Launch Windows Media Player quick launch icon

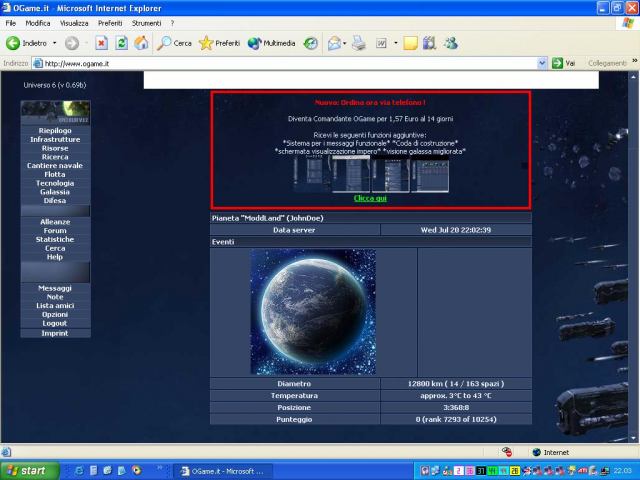click(137, 471)
